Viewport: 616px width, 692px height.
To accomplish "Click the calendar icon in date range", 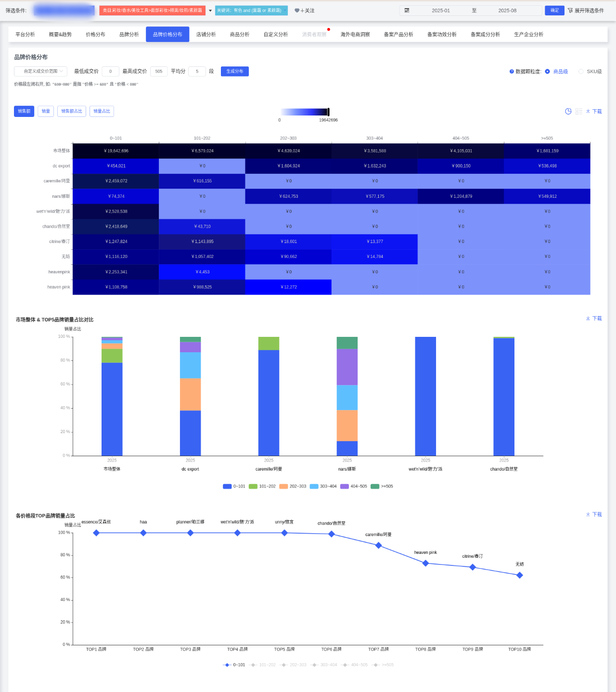I will point(407,11).
